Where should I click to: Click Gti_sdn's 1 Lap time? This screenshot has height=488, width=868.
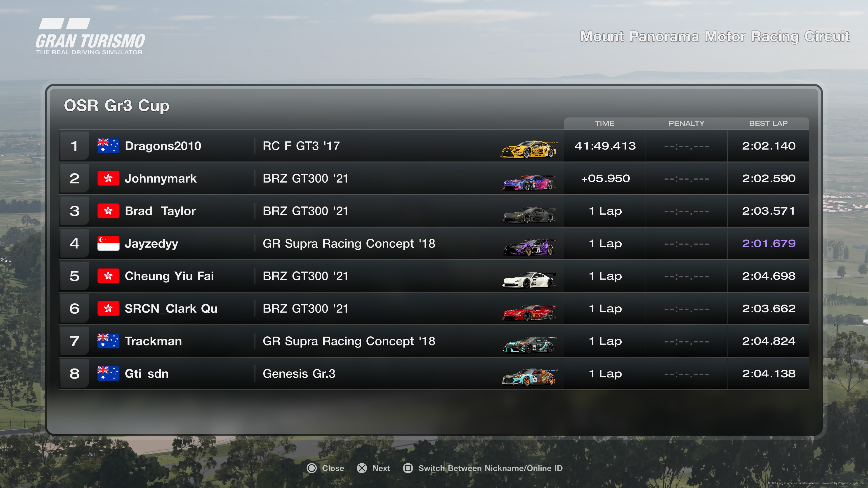pos(605,373)
